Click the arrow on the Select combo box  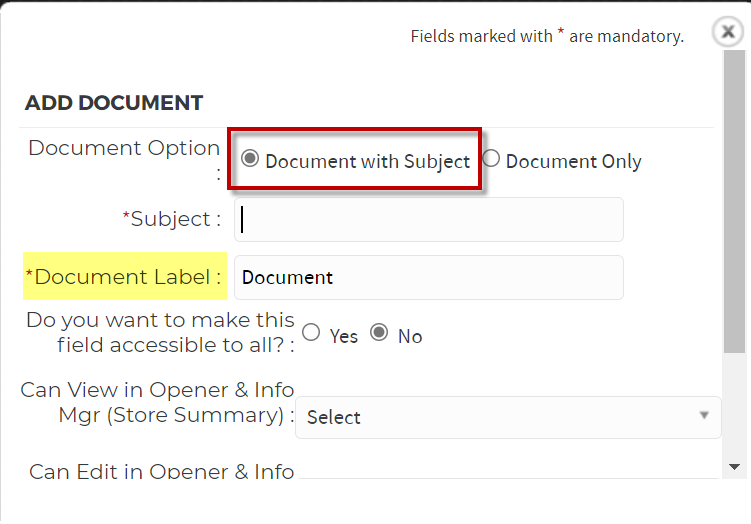click(x=704, y=415)
